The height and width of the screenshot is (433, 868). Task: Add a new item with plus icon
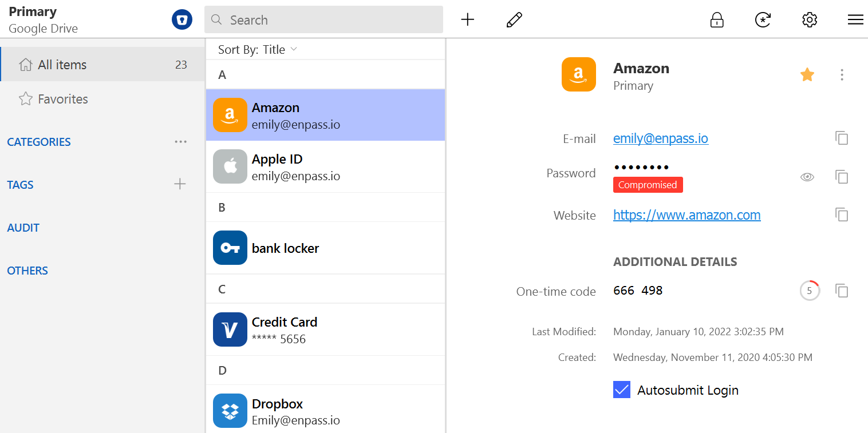click(x=468, y=20)
